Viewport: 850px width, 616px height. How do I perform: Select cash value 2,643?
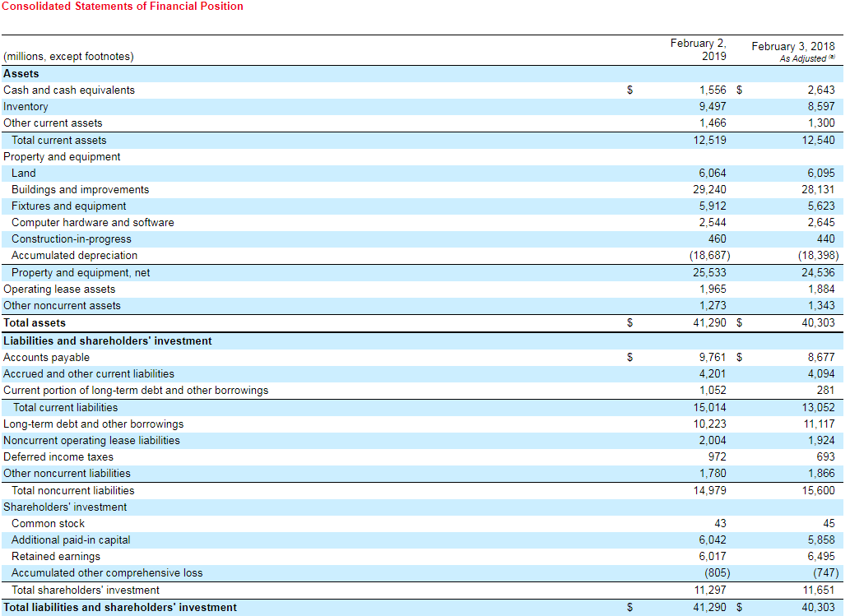tap(821, 90)
